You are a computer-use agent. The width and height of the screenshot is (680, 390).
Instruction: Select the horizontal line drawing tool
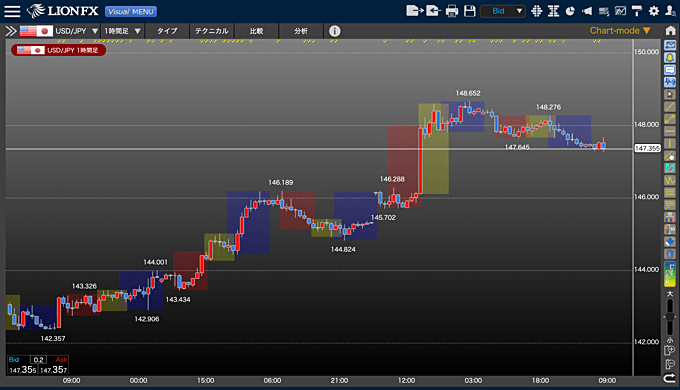click(670, 131)
